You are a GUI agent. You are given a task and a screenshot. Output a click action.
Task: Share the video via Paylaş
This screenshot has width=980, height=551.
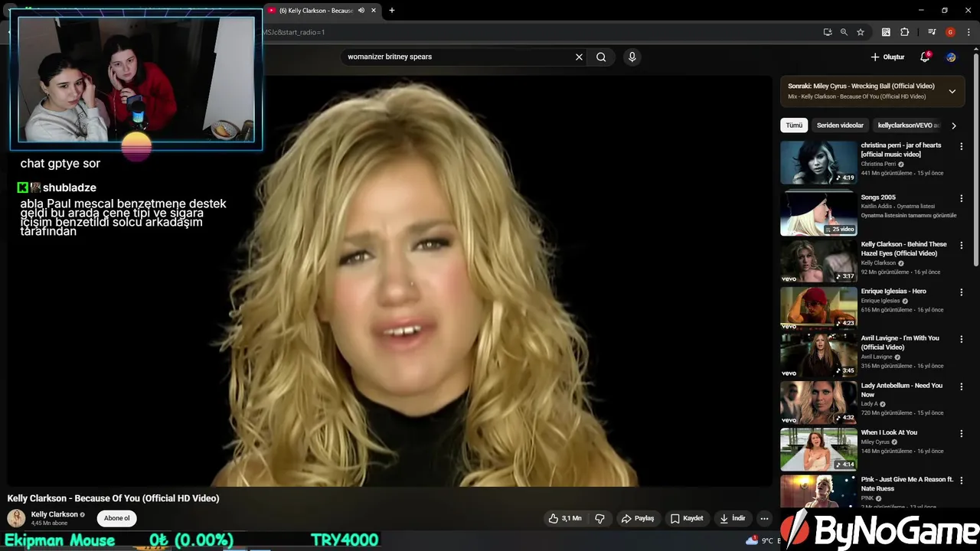[x=638, y=518]
